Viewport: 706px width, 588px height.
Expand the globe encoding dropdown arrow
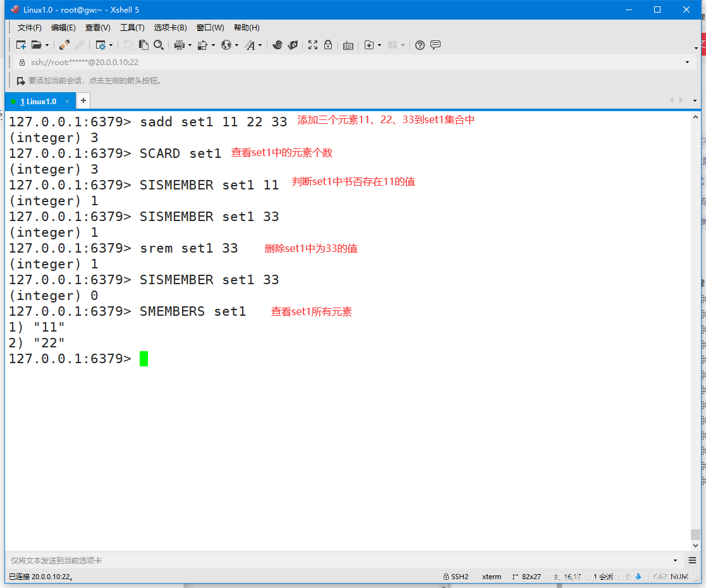click(x=237, y=45)
